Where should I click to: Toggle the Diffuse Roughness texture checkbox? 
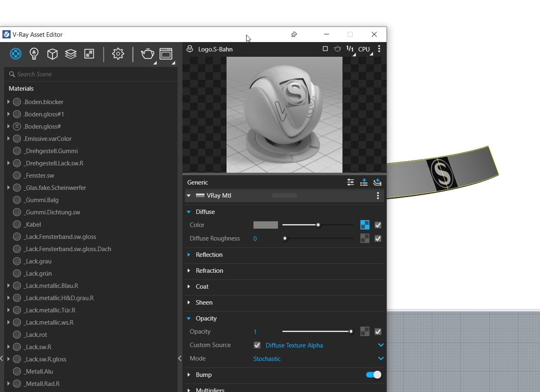click(378, 238)
